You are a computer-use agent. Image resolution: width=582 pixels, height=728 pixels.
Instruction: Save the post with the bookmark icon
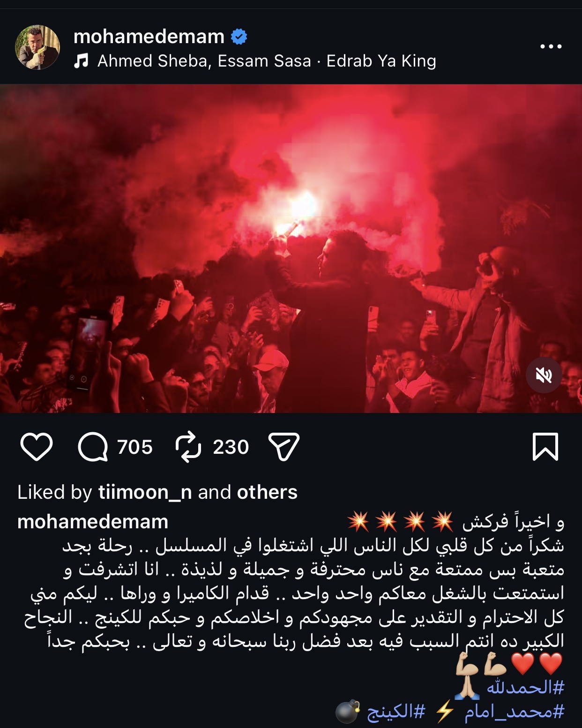coord(545,447)
